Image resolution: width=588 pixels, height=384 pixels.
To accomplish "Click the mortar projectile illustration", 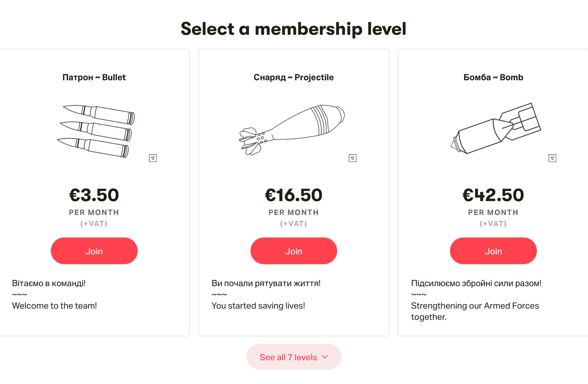I will tap(291, 129).
